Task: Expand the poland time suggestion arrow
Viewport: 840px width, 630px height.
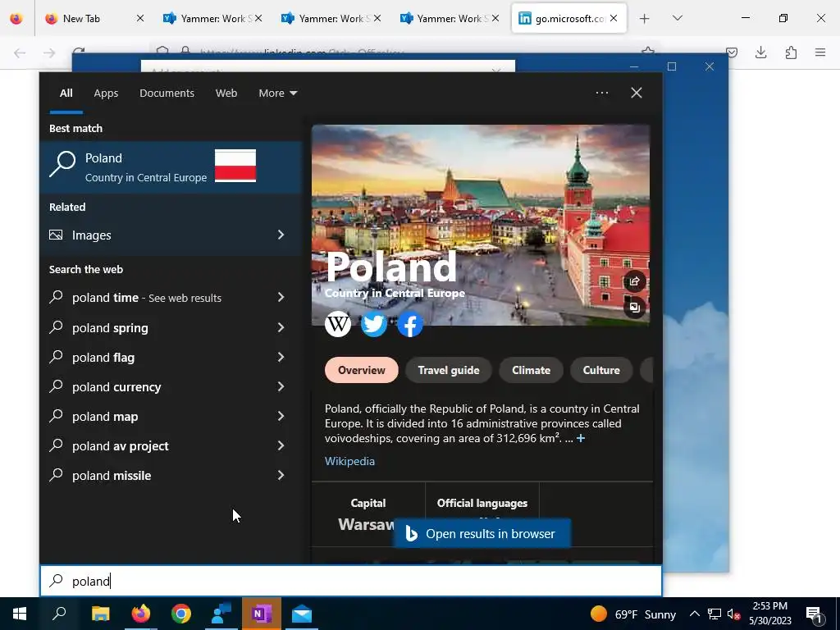Action: (281, 297)
